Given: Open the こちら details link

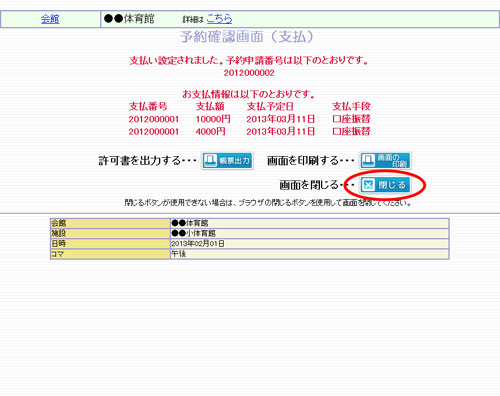Looking at the screenshot, I should tap(219, 19).
